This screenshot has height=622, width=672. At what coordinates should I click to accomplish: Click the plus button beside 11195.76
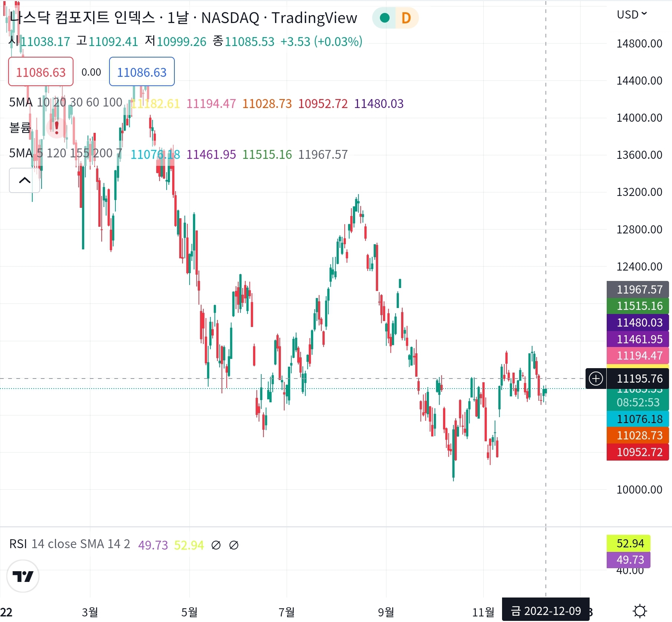(x=596, y=379)
